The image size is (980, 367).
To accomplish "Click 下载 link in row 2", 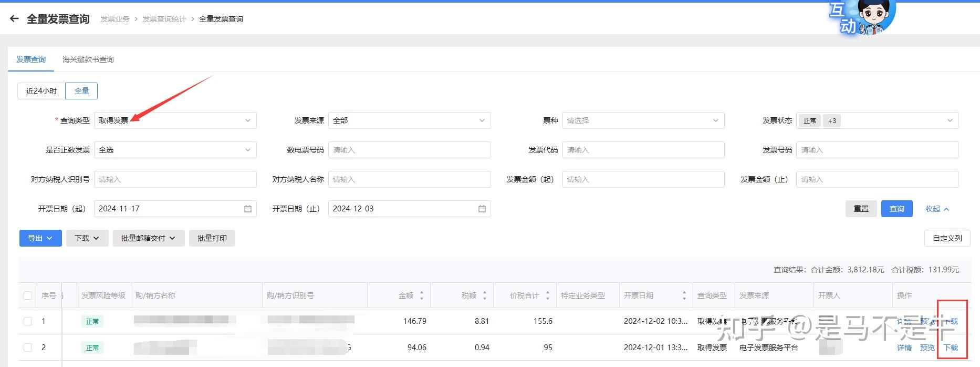I will [x=951, y=348].
